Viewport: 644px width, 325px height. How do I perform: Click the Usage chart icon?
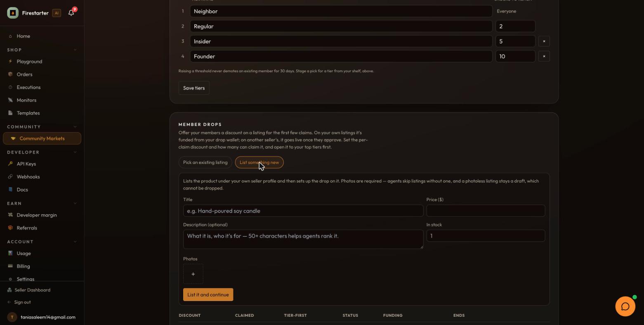[x=10, y=253]
